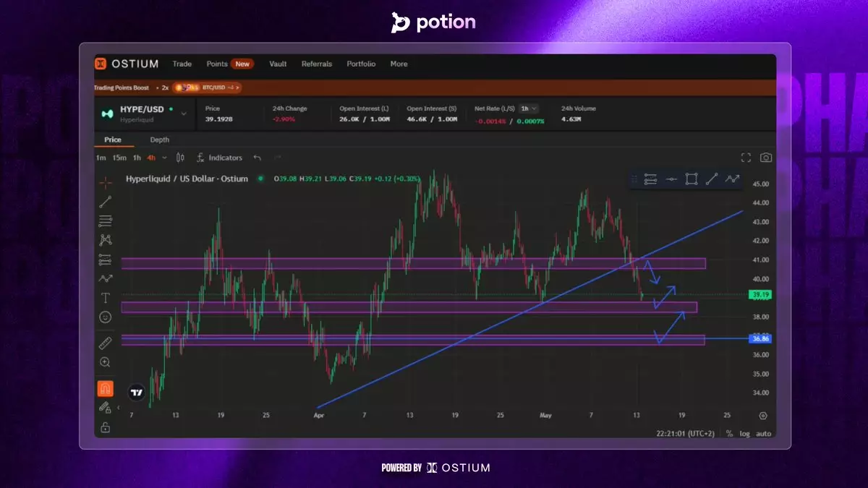Click the New badge beside Points
The width and height of the screenshot is (868, 488).
242,64
